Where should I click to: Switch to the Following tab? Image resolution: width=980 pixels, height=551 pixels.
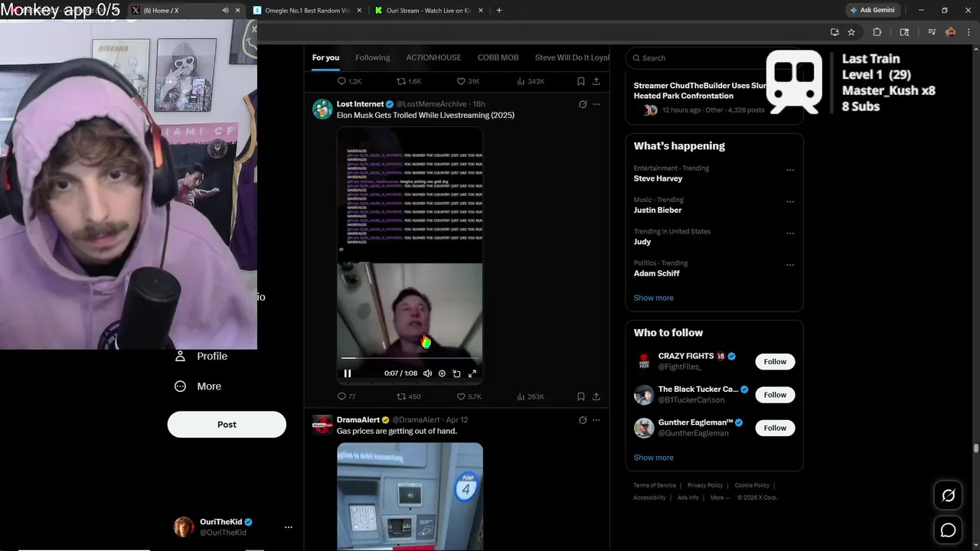373,57
